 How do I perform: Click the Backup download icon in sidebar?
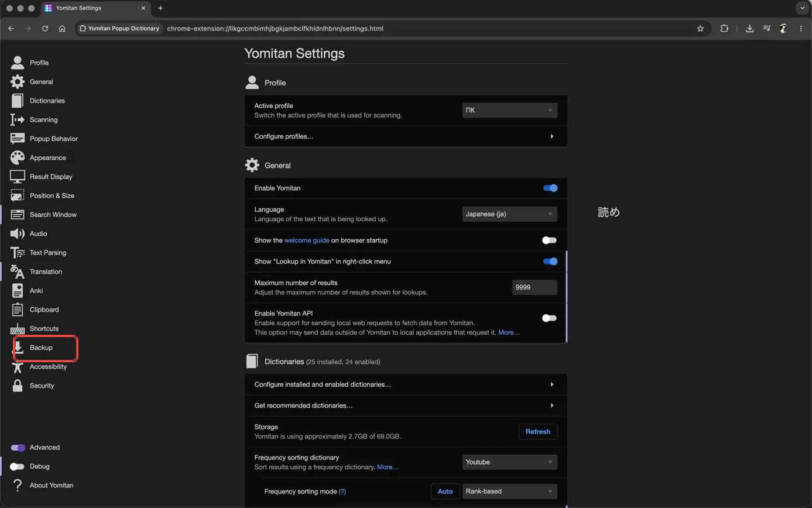pyautogui.click(x=18, y=348)
